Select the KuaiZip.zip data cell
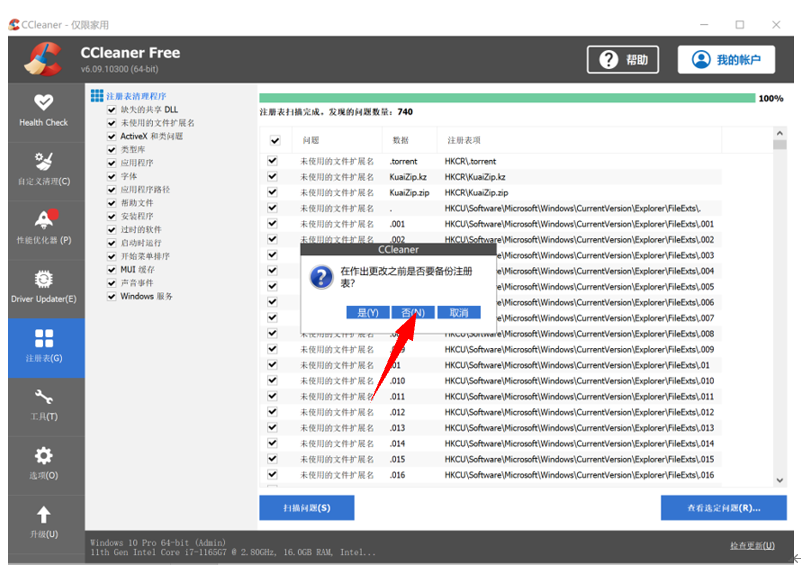 [x=409, y=193]
